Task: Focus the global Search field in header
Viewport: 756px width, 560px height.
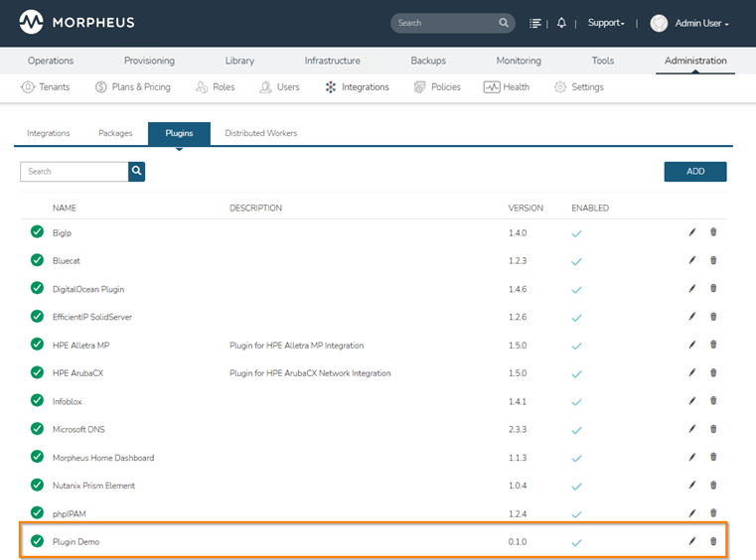Action: (446, 23)
